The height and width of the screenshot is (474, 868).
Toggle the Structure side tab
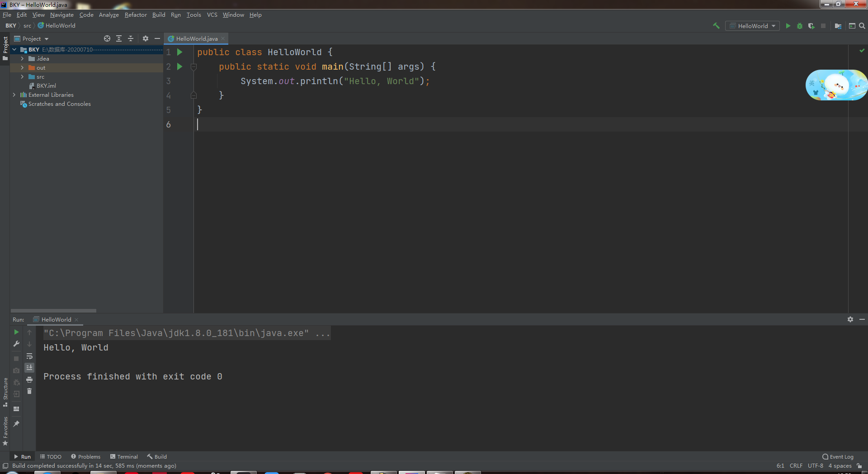coord(5,392)
